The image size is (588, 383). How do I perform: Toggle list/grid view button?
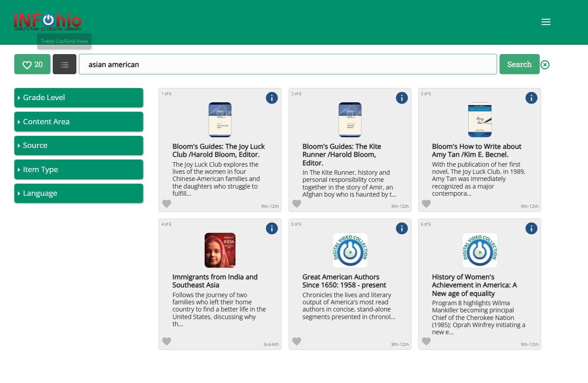[x=64, y=64]
